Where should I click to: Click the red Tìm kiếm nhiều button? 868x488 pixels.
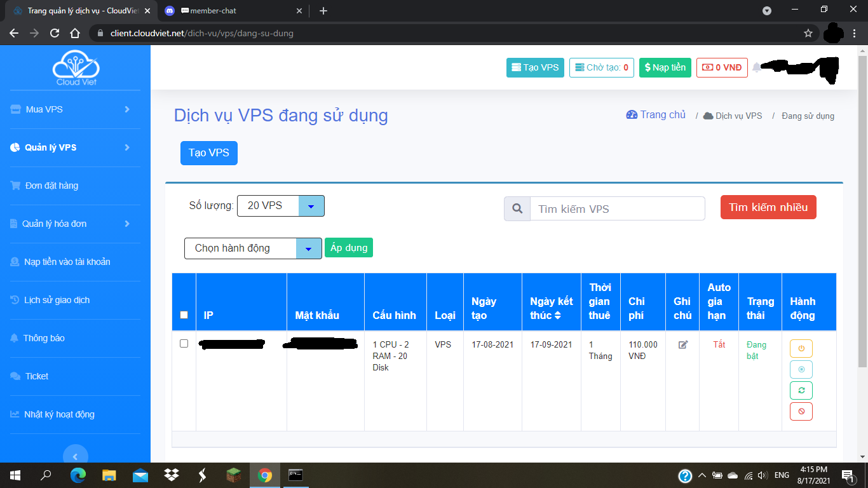click(x=768, y=207)
